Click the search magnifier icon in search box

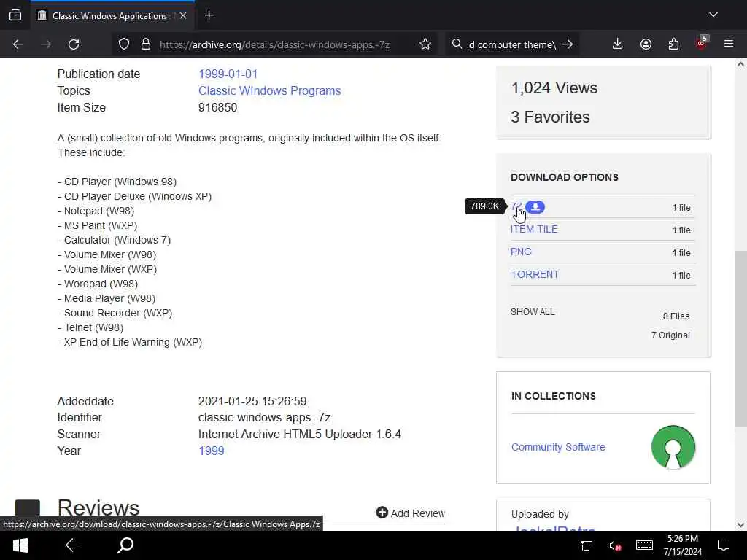[457, 44]
